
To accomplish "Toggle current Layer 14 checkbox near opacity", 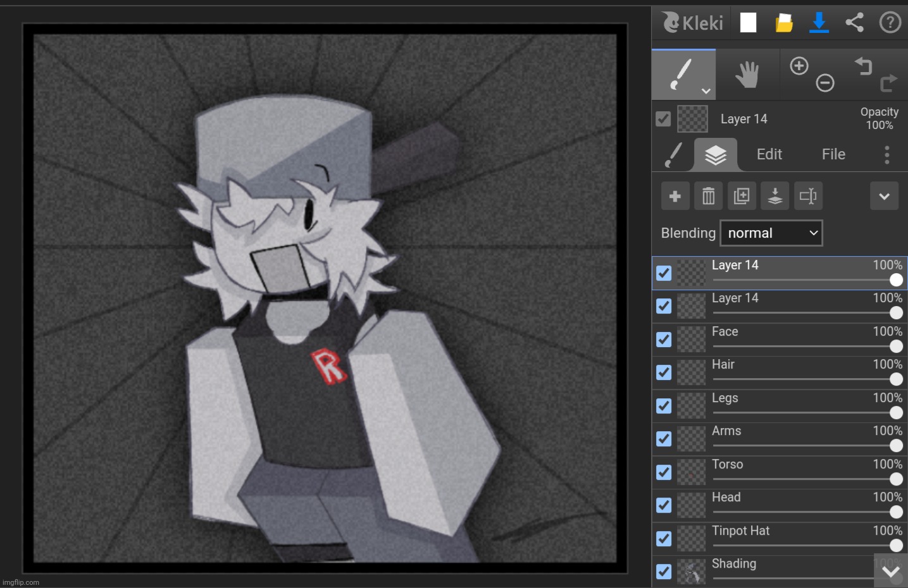I will point(663,119).
